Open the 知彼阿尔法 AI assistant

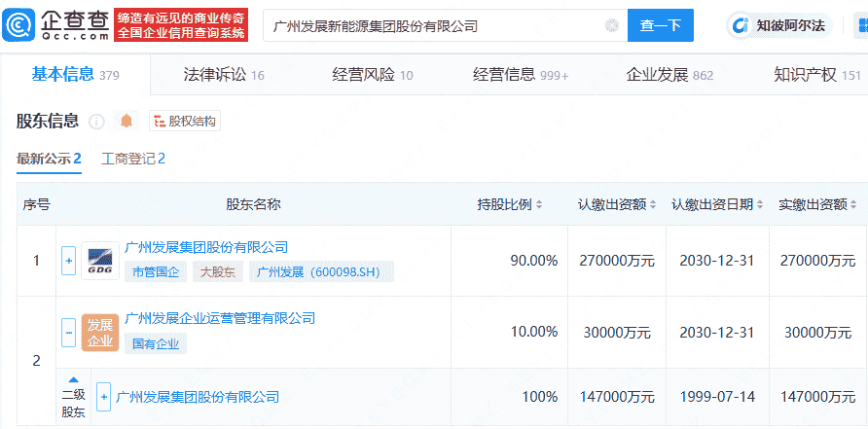pos(778,26)
